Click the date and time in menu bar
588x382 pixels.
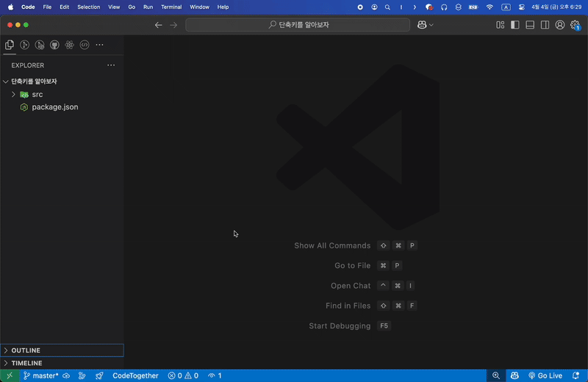coord(556,7)
